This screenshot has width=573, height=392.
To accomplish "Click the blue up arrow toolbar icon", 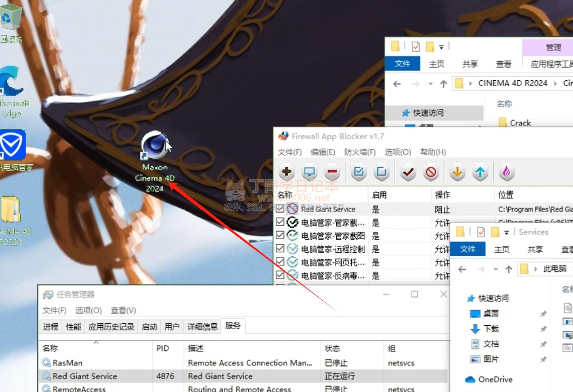I will click(480, 172).
